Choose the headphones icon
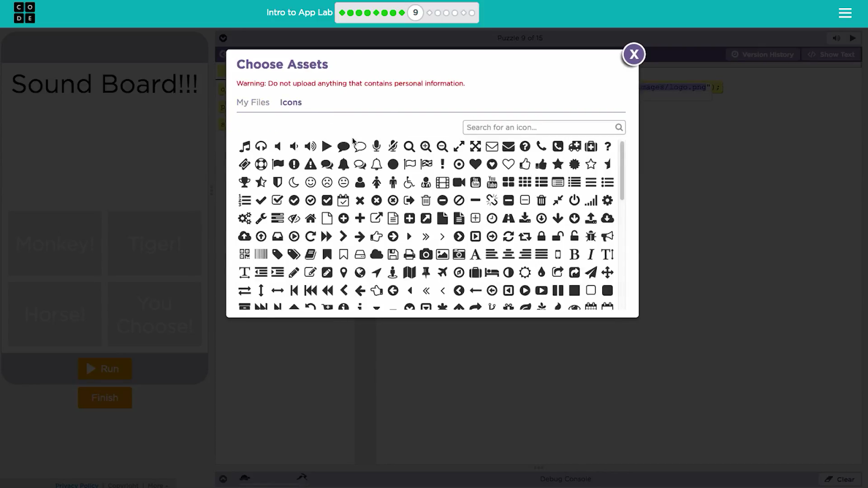This screenshot has height=488, width=868. point(261,146)
